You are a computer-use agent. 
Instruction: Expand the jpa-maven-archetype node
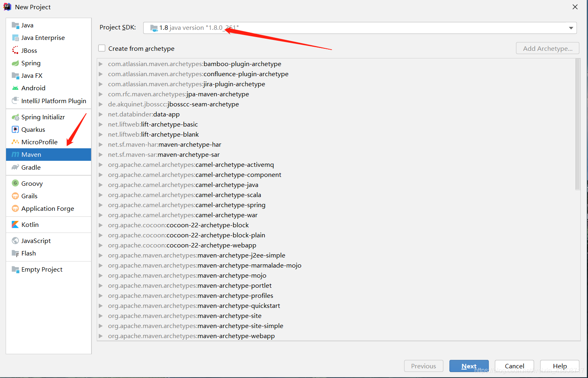pyautogui.click(x=101, y=94)
